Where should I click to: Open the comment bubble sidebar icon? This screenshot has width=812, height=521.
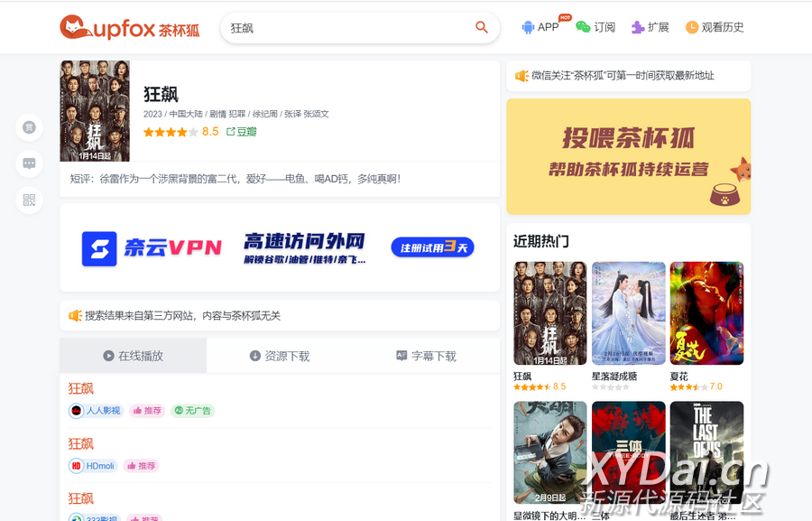(29, 163)
